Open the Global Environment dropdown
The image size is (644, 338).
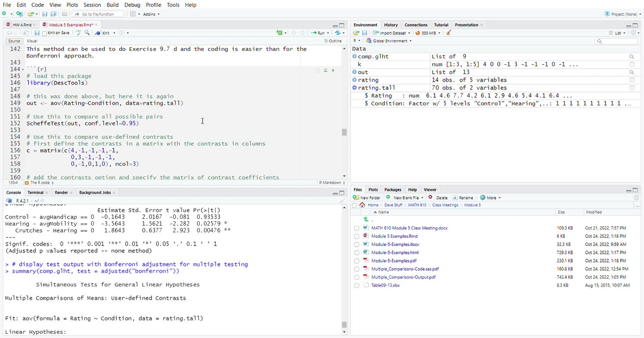(389, 41)
